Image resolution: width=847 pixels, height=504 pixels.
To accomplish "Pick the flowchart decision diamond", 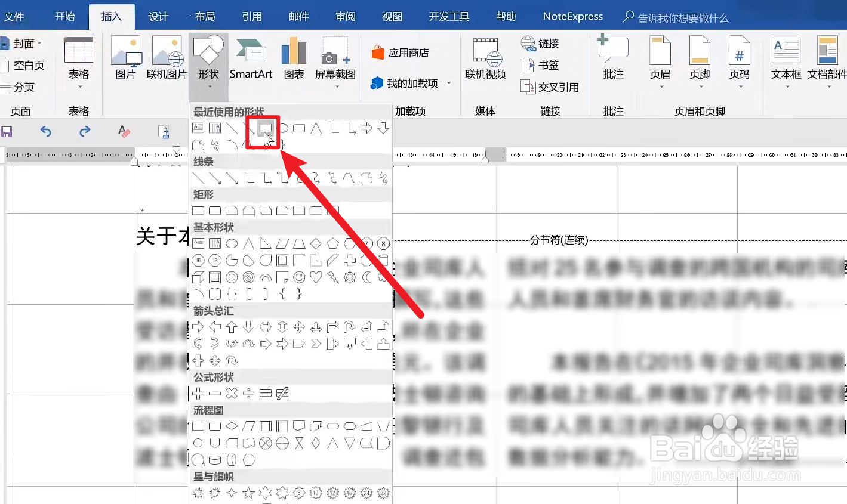I will tap(232, 426).
